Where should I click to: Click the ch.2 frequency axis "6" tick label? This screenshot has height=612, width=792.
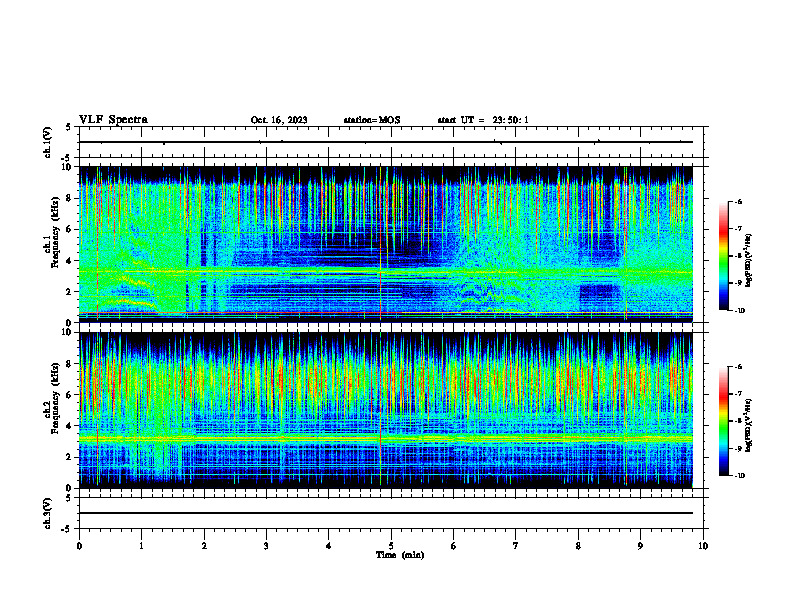[70, 395]
